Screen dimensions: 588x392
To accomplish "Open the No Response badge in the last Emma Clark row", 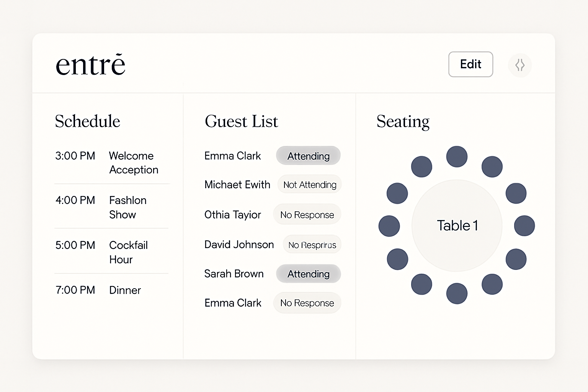I will pos(307,303).
